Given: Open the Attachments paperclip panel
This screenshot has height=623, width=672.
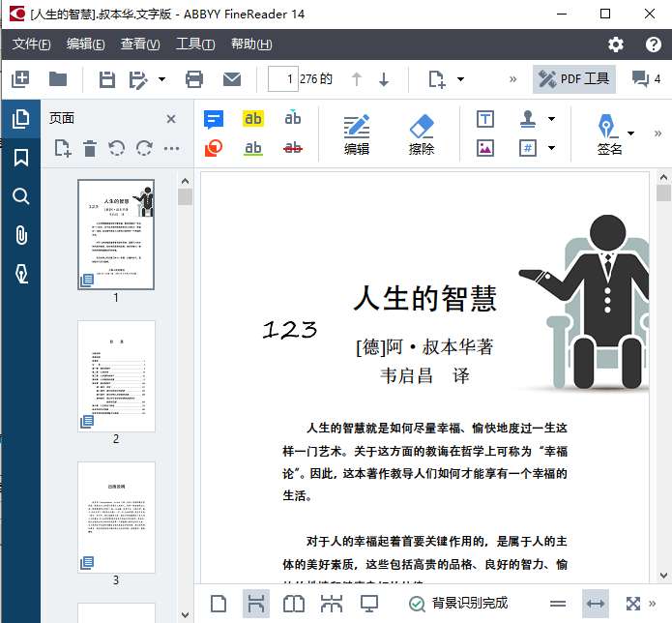Looking at the screenshot, I should pyautogui.click(x=20, y=235).
